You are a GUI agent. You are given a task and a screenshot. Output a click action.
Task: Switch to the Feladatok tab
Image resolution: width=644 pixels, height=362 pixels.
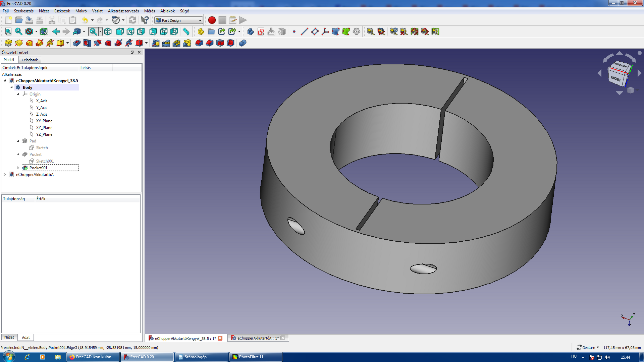(x=30, y=60)
